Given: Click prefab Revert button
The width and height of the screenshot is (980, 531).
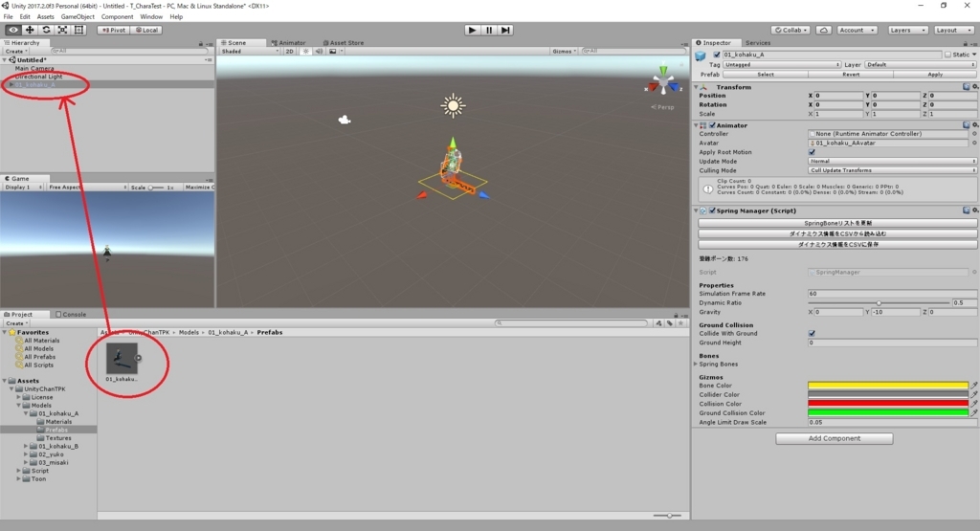Looking at the screenshot, I should [x=851, y=75].
